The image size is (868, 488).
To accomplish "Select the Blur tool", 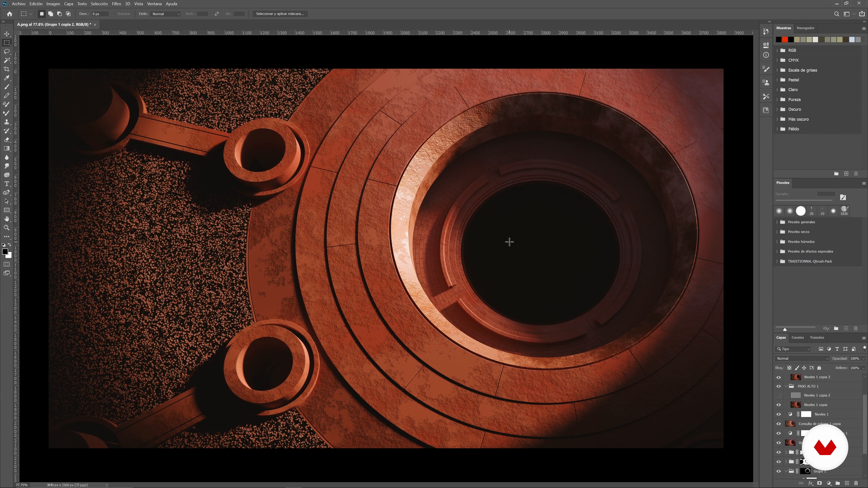I will 7,157.
